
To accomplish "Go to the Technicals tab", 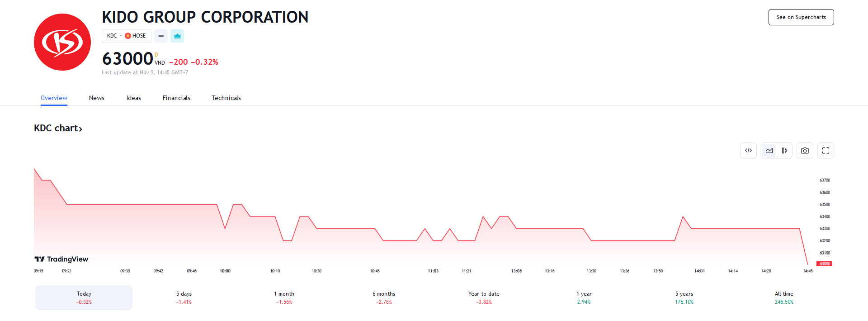I will click(226, 98).
